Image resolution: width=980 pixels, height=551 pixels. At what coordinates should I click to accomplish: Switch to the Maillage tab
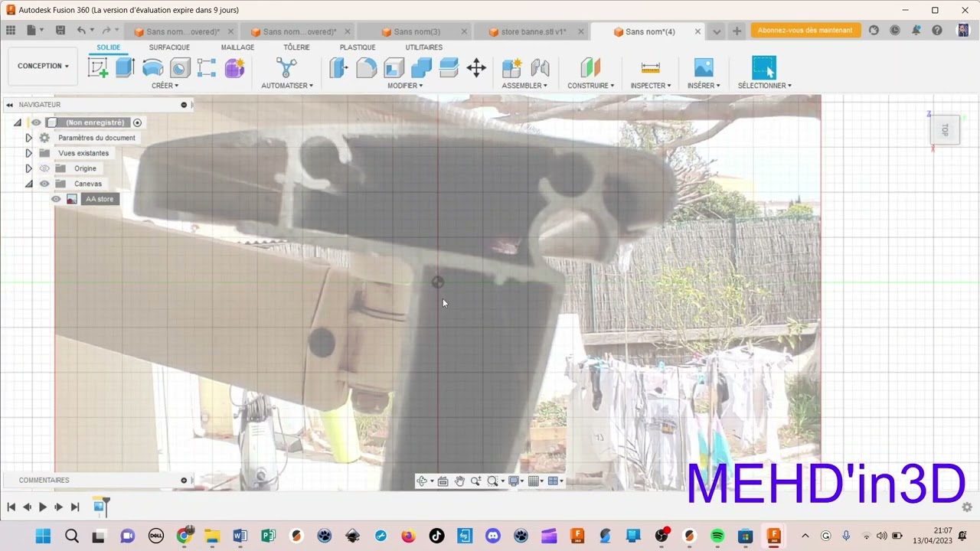coord(237,47)
